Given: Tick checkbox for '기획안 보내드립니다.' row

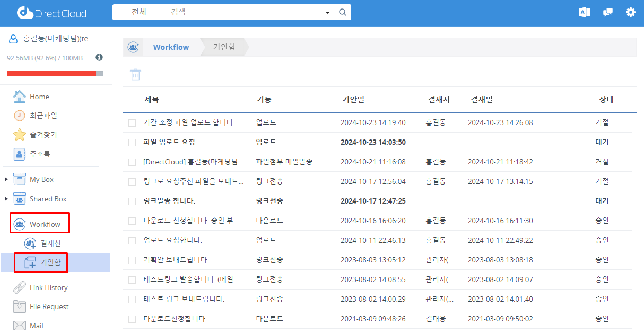Looking at the screenshot, I should pyautogui.click(x=132, y=260).
